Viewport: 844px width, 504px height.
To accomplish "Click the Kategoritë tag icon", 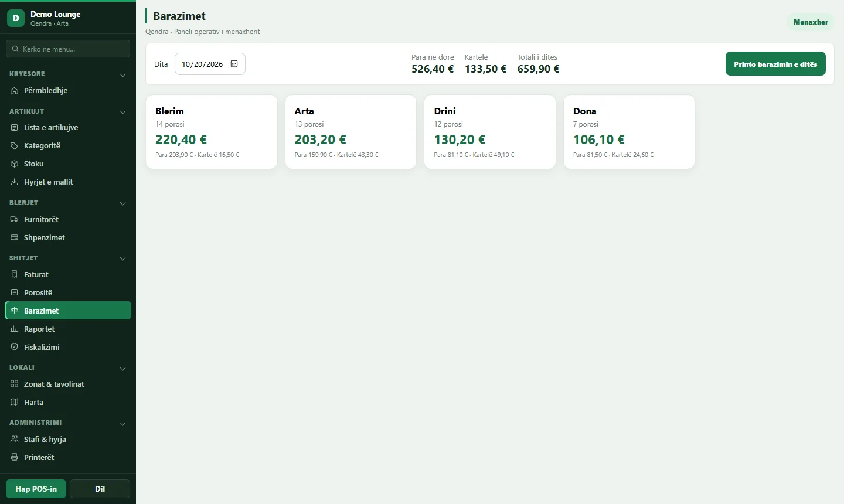I will [x=15, y=146].
